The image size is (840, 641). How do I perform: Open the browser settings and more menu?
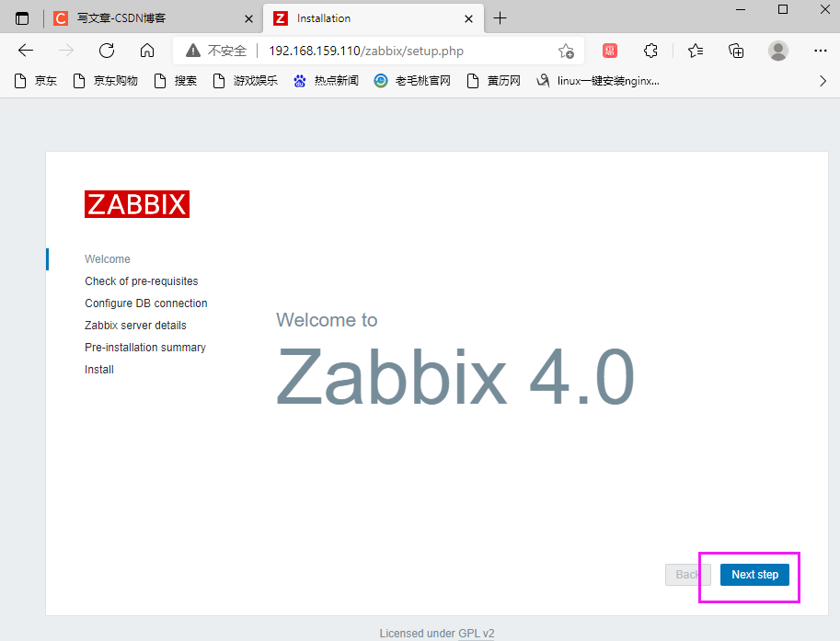(820, 51)
